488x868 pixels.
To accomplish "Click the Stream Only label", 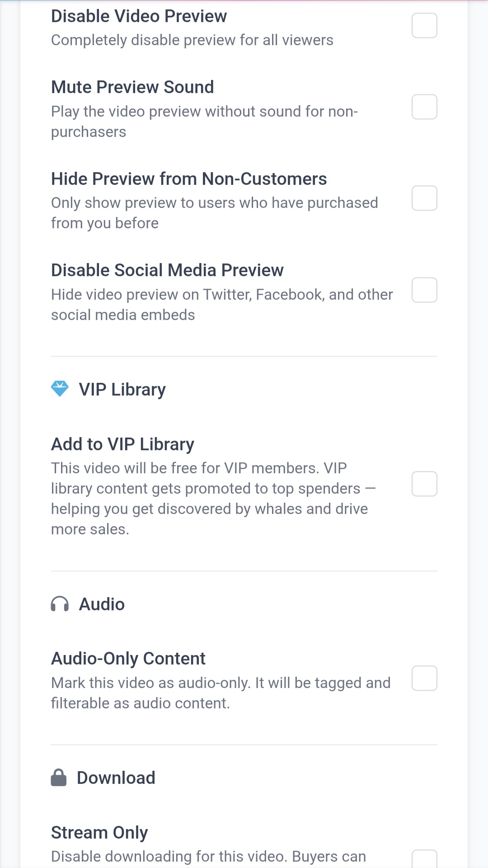I will (99, 832).
